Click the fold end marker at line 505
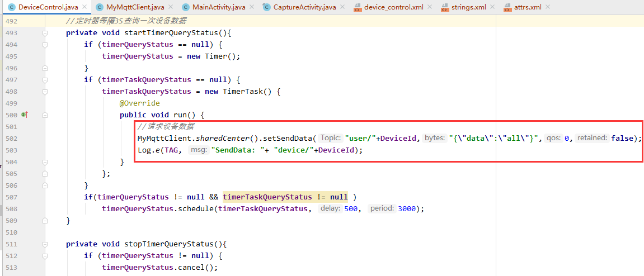The height and width of the screenshot is (276, 644). 45,173
